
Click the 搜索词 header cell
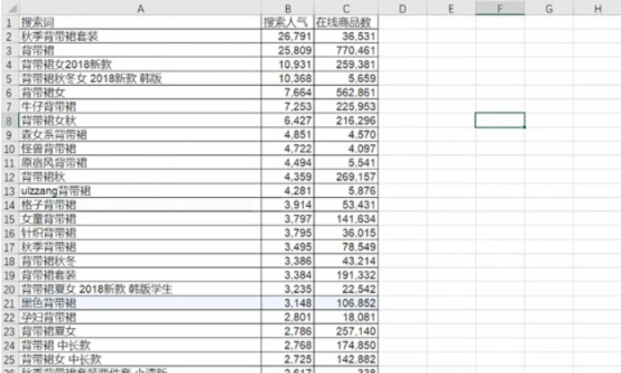point(140,23)
